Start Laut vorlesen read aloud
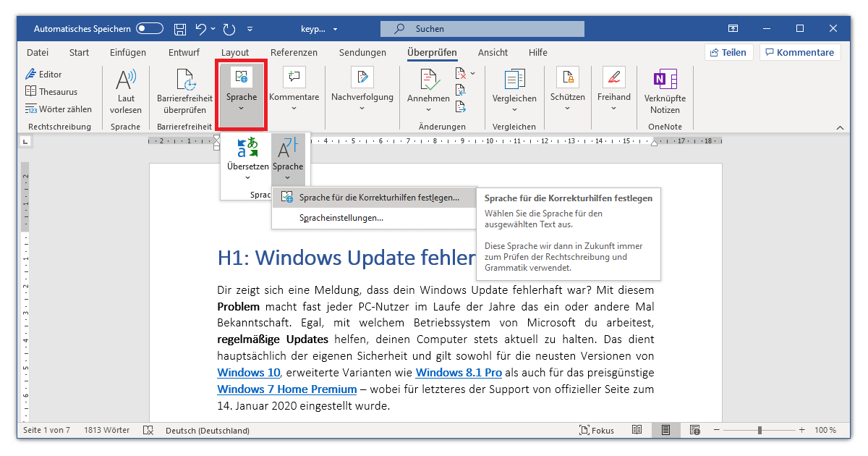The width and height of the screenshot is (868, 456). (126, 91)
